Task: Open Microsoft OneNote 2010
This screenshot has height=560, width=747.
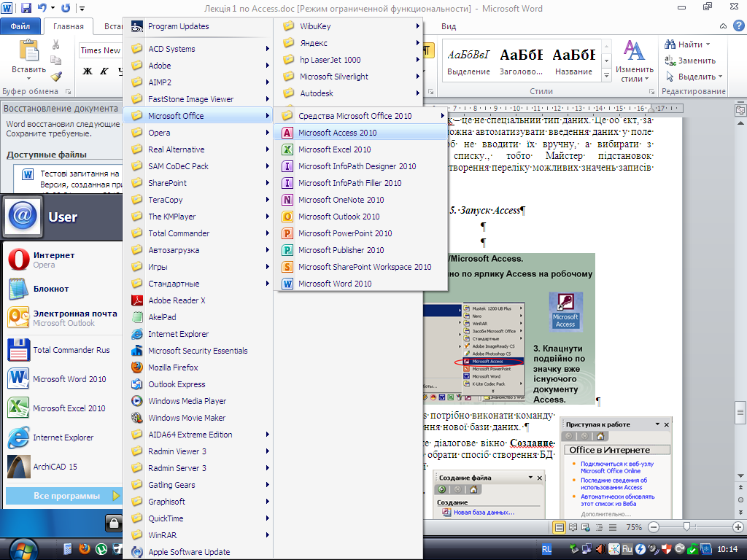Action: (x=360, y=200)
